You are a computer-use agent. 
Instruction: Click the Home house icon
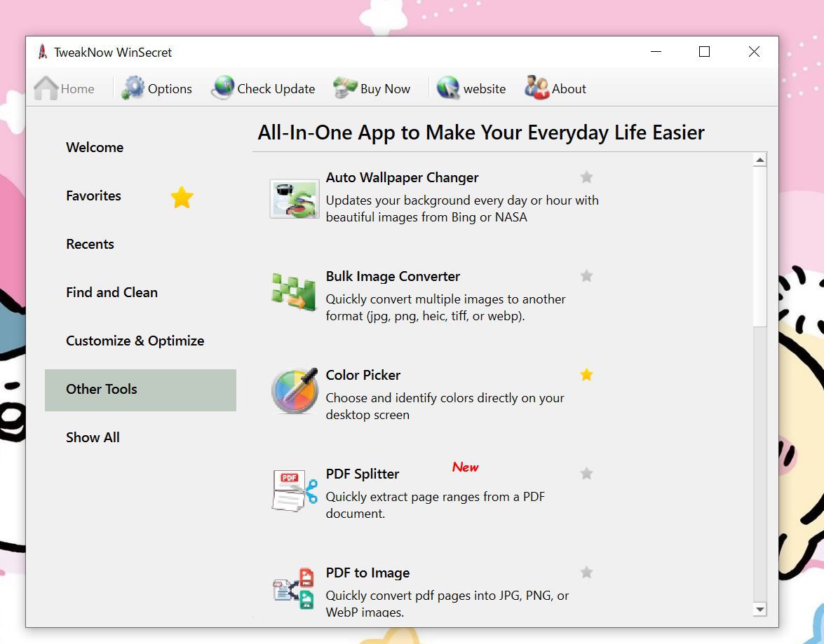click(46, 88)
